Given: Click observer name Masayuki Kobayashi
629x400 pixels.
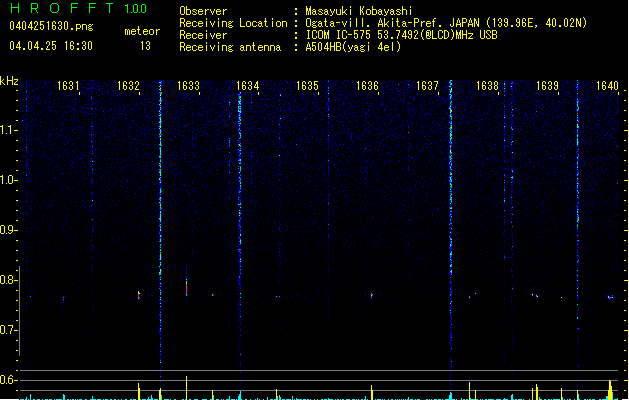Looking at the screenshot, I should pyautogui.click(x=359, y=11).
